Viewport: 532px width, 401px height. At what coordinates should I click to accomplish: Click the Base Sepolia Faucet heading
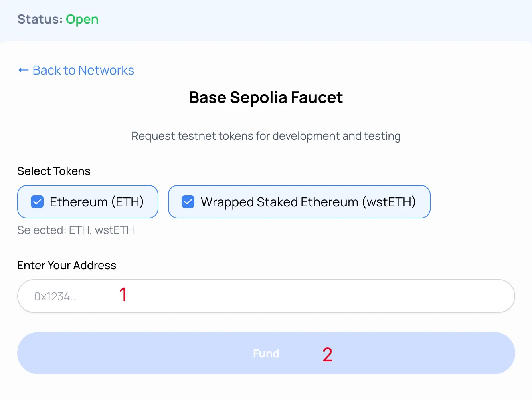pyautogui.click(x=266, y=97)
